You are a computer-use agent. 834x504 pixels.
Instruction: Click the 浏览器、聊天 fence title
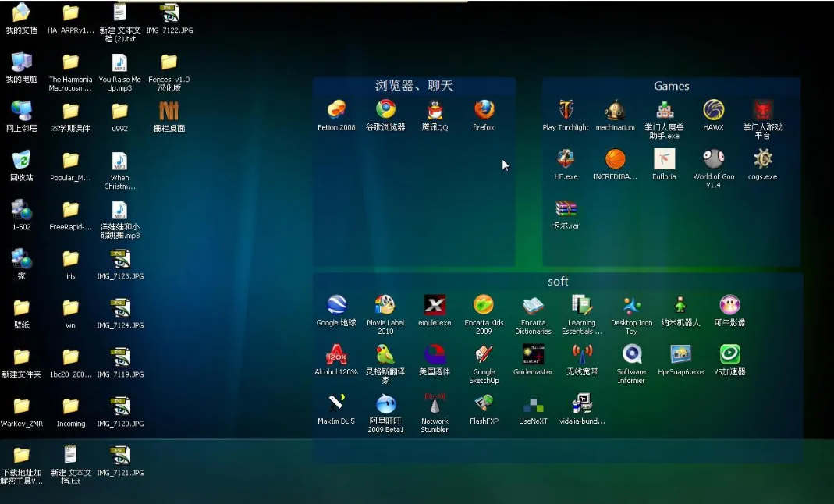pyautogui.click(x=413, y=85)
